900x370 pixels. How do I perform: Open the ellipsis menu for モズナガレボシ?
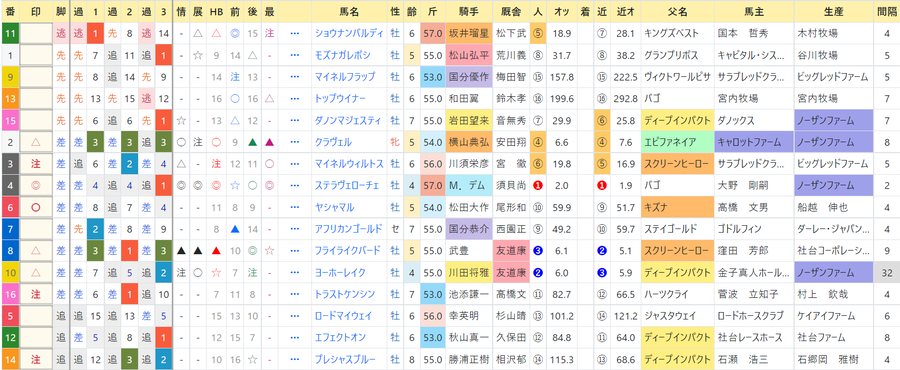point(295,56)
